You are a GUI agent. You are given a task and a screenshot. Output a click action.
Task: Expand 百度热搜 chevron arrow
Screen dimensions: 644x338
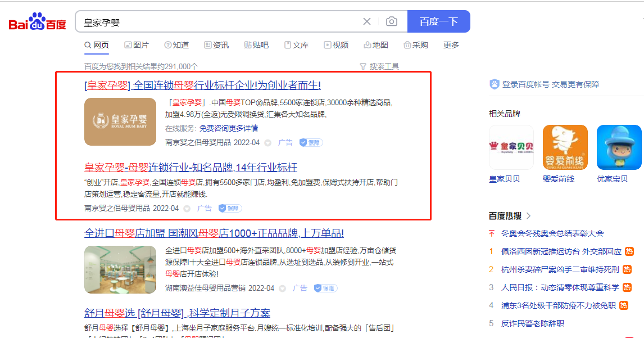(529, 216)
